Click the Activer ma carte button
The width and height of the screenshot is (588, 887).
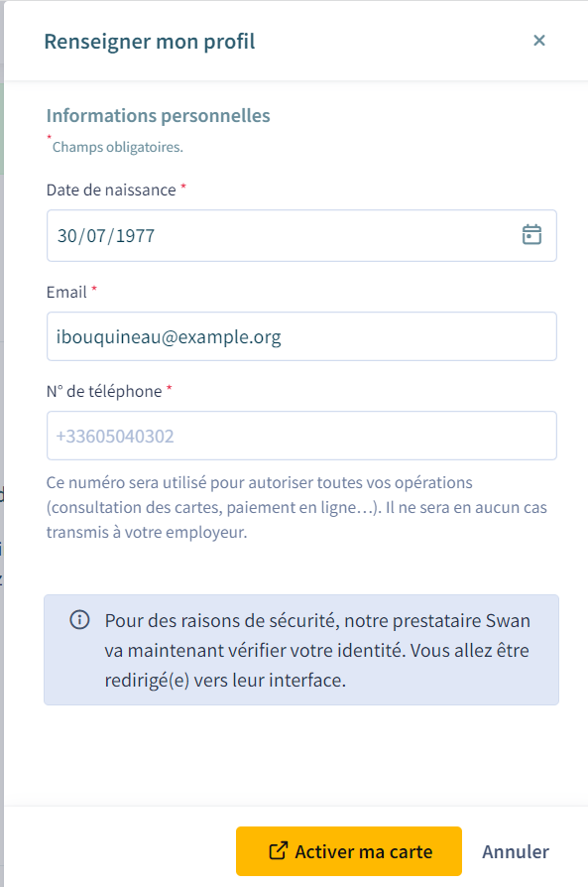[x=349, y=851]
